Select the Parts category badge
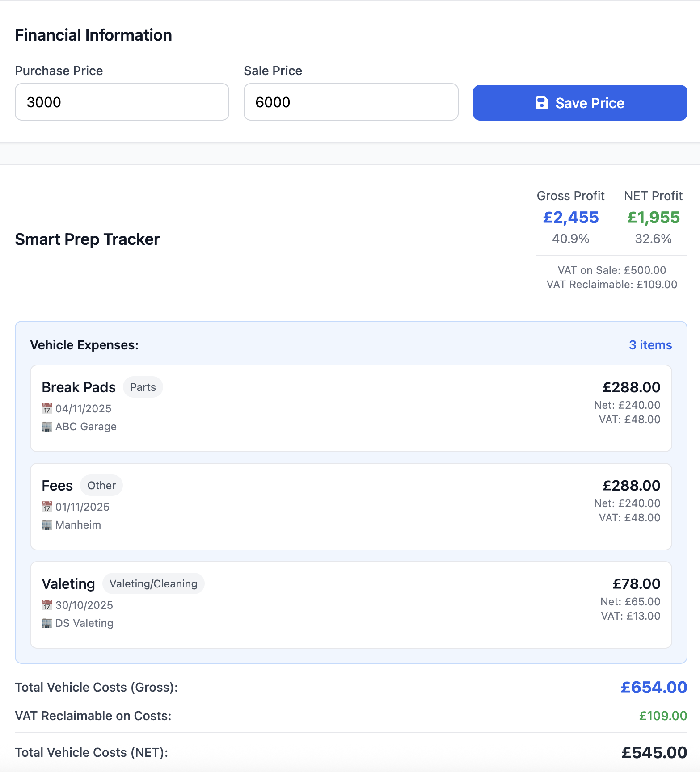The width and height of the screenshot is (700, 772). [143, 387]
